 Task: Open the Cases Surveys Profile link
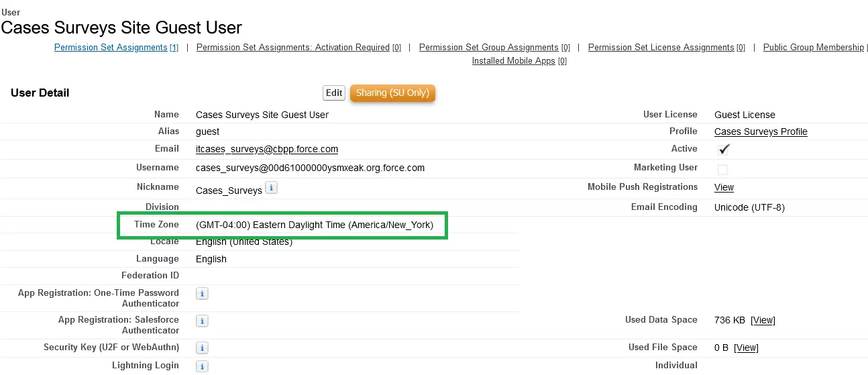(761, 131)
